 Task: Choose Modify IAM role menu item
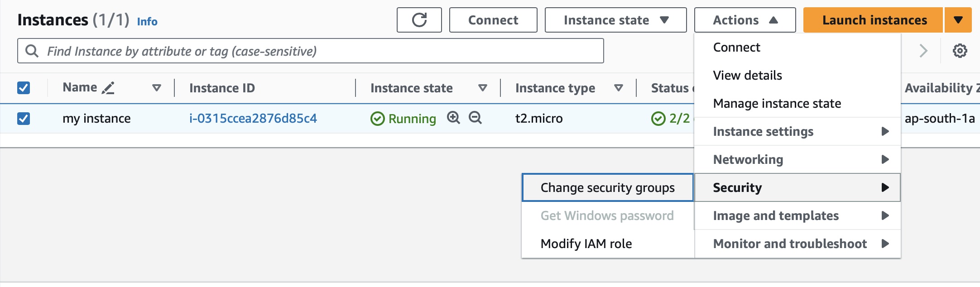pyautogui.click(x=586, y=244)
